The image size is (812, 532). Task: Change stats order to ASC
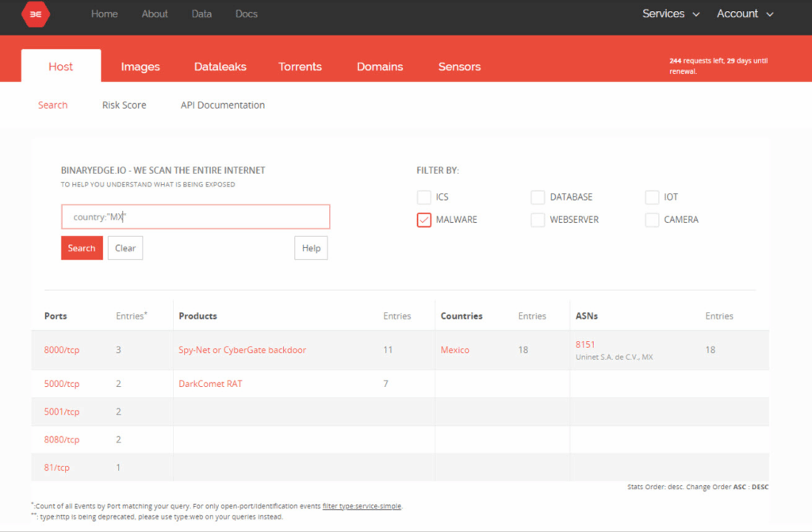(740, 487)
